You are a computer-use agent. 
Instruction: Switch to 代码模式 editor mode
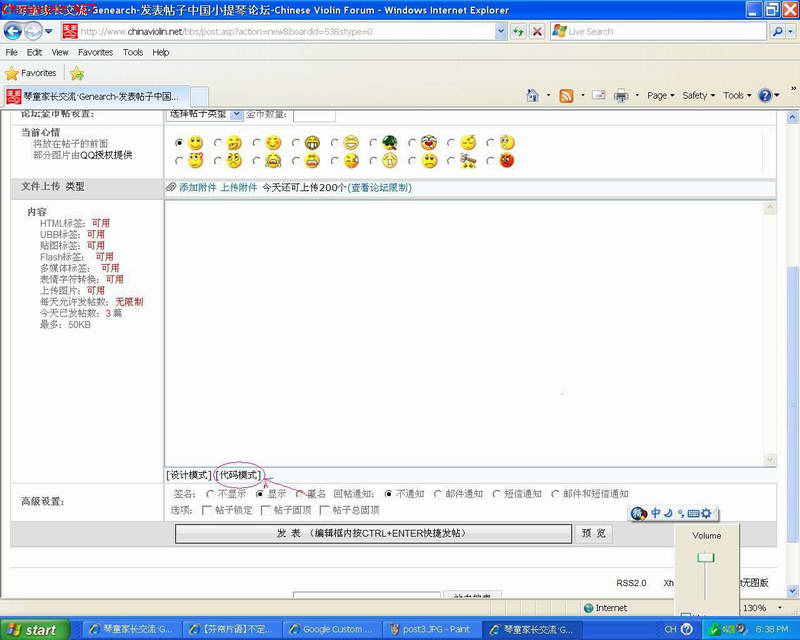[x=239, y=475]
